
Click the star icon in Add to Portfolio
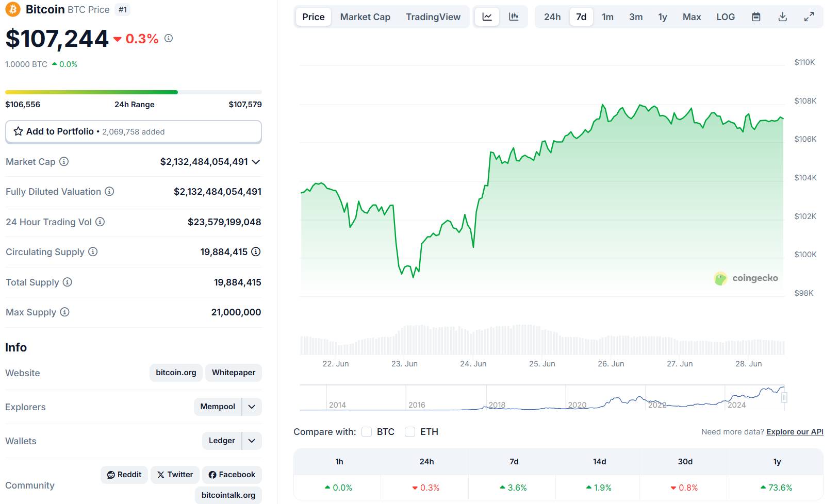pos(18,131)
